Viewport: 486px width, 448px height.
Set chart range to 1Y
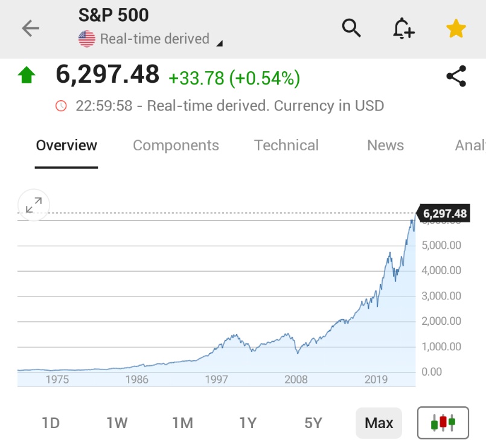point(248,423)
